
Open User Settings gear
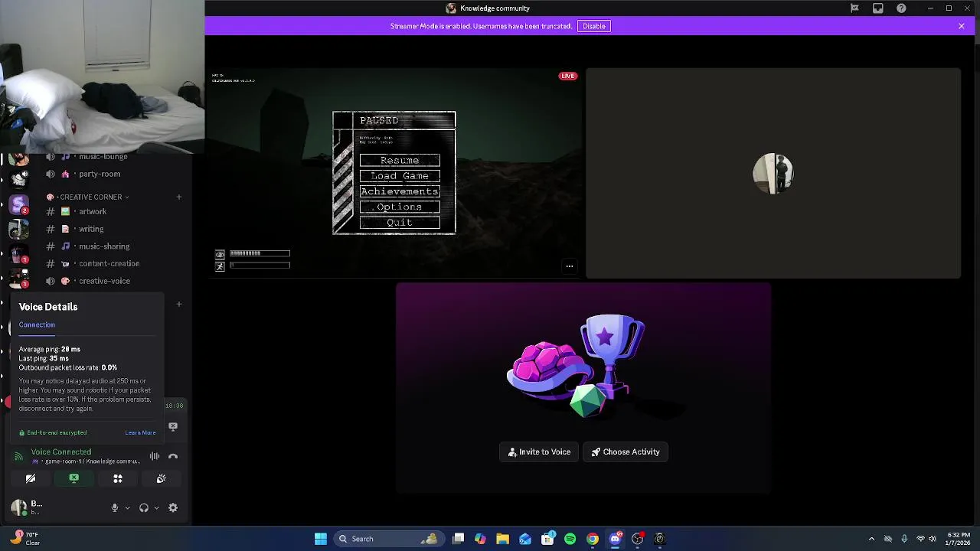click(173, 507)
